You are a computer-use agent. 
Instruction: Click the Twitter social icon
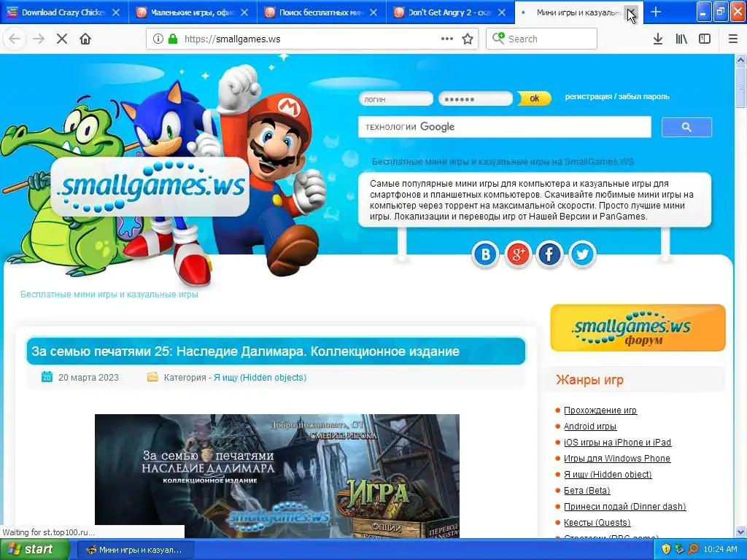pyautogui.click(x=582, y=254)
